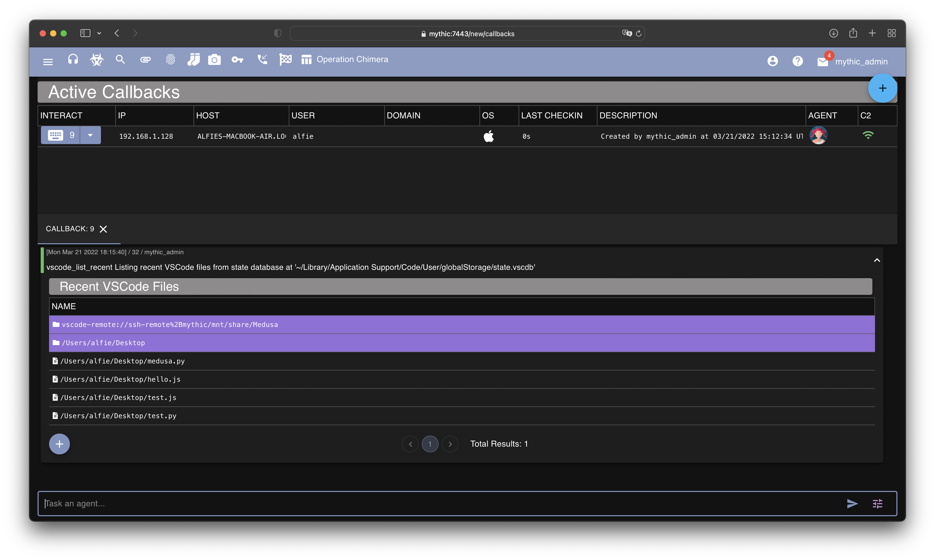This screenshot has width=935, height=560.
Task: Navigate to next page using arrow button
Action: 450,443
